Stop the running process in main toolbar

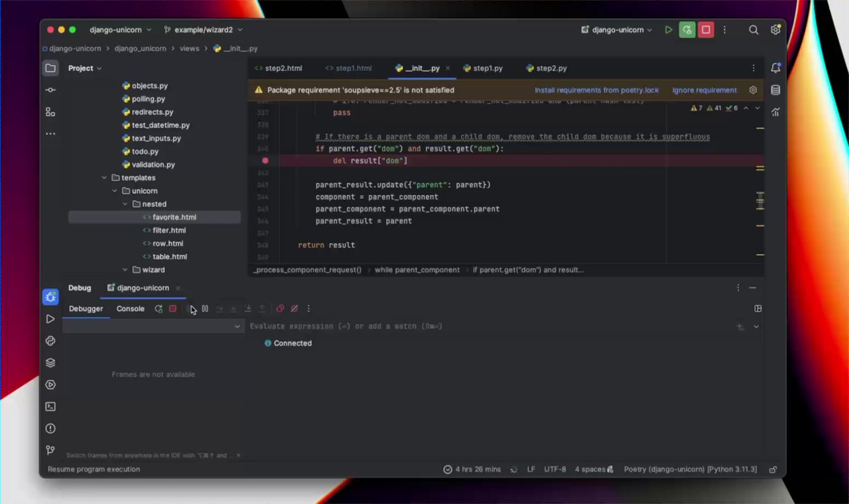click(706, 30)
